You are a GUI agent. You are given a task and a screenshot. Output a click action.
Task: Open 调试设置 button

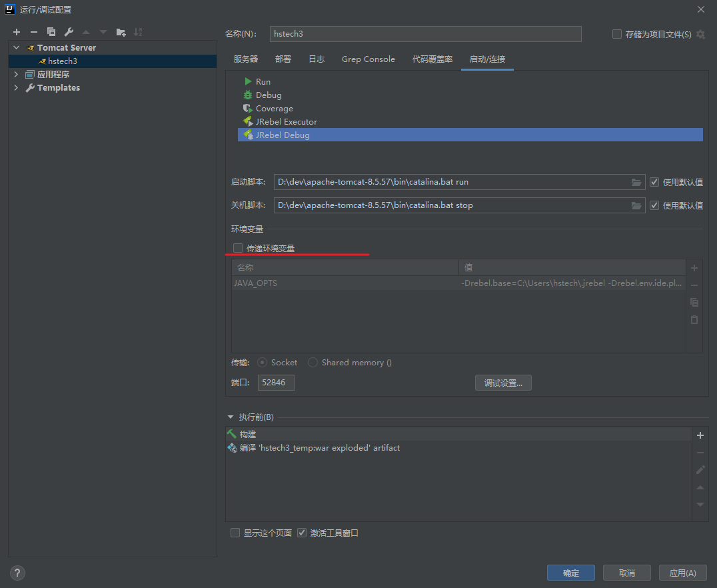pyautogui.click(x=504, y=383)
